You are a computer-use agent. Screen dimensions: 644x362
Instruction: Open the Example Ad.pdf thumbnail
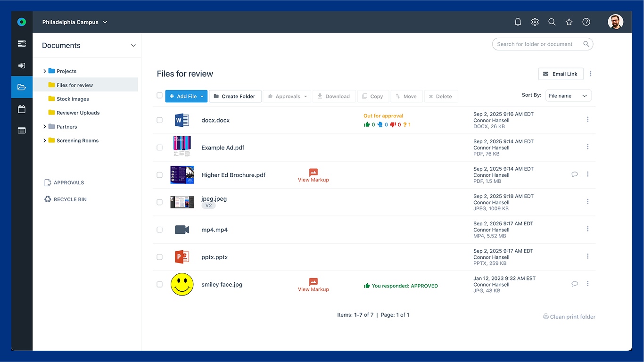click(182, 147)
